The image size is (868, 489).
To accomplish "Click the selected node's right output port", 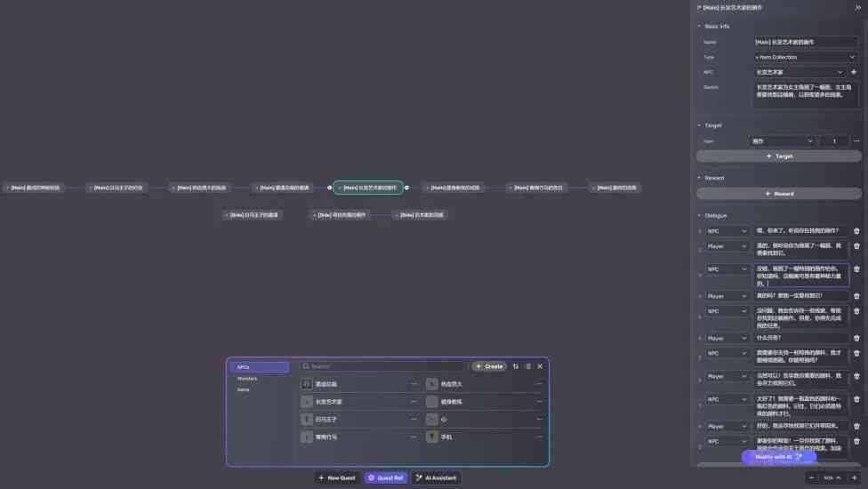I will tap(407, 188).
